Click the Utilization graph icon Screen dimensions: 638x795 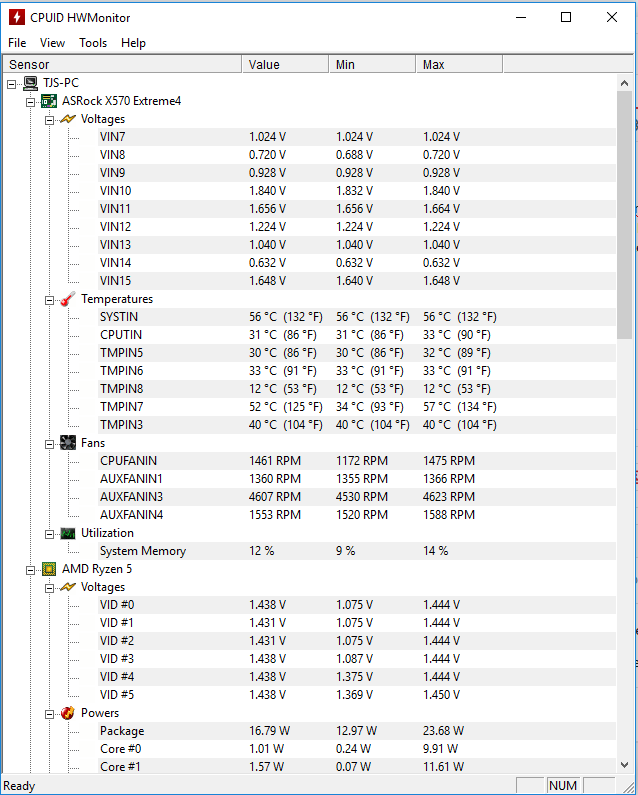point(67,533)
